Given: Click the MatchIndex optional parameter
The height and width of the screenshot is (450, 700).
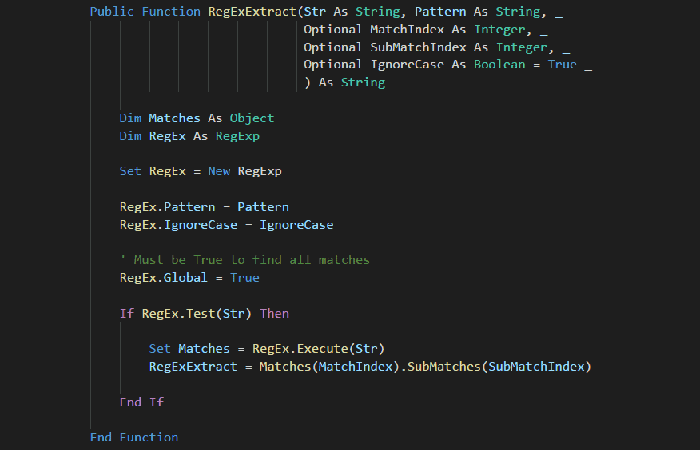Looking at the screenshot, I should tap(407, 29).
